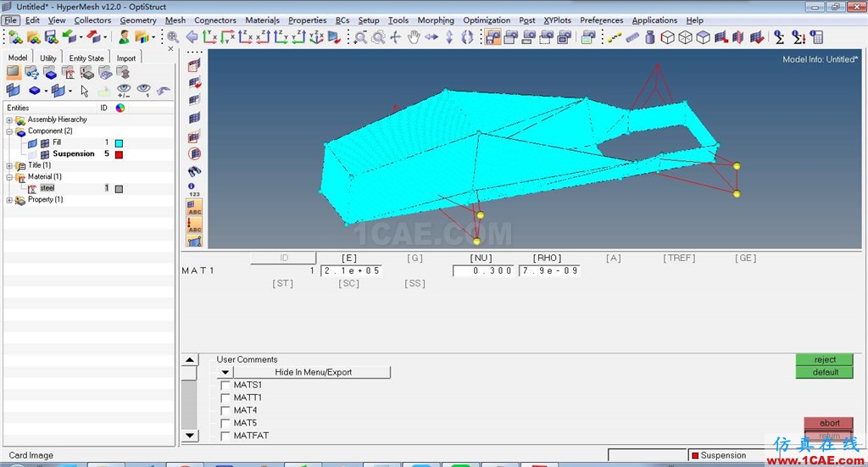Click the [TREF] field label
The height and width of the screenshot is (467, 868).
tap(679, 259)
